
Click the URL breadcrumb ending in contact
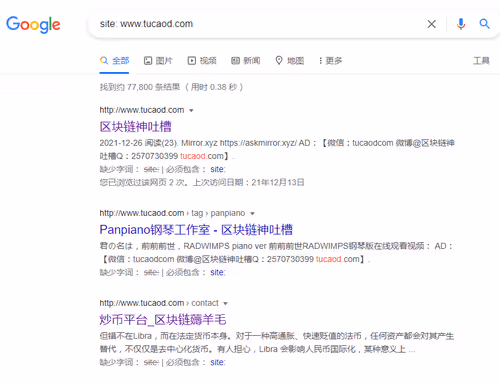click(x=159, y=303)
